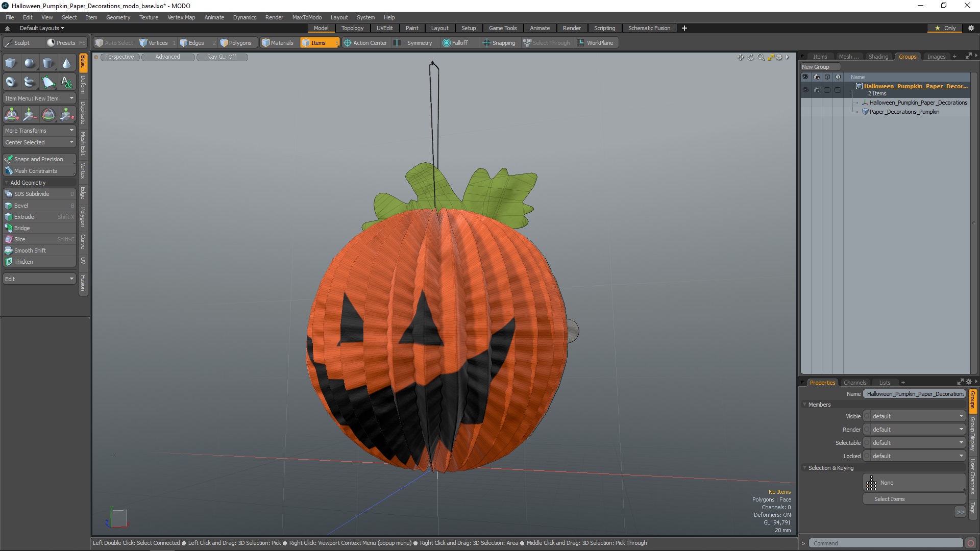Select the Pen polygon tool
The height and width of the screenshot is (551, 980).
(x=48, y=82)
